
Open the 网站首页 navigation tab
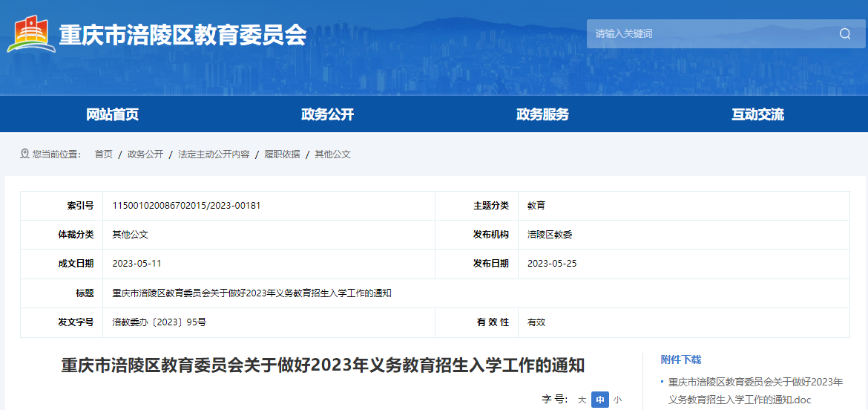coord(112,114)
